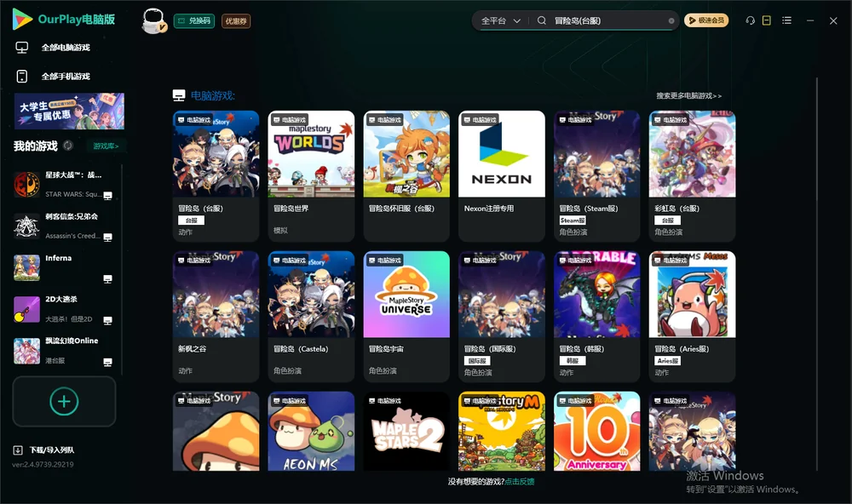Open the list menu icon
Viewport: 852px width, 504px height.
tap(786, 20)
